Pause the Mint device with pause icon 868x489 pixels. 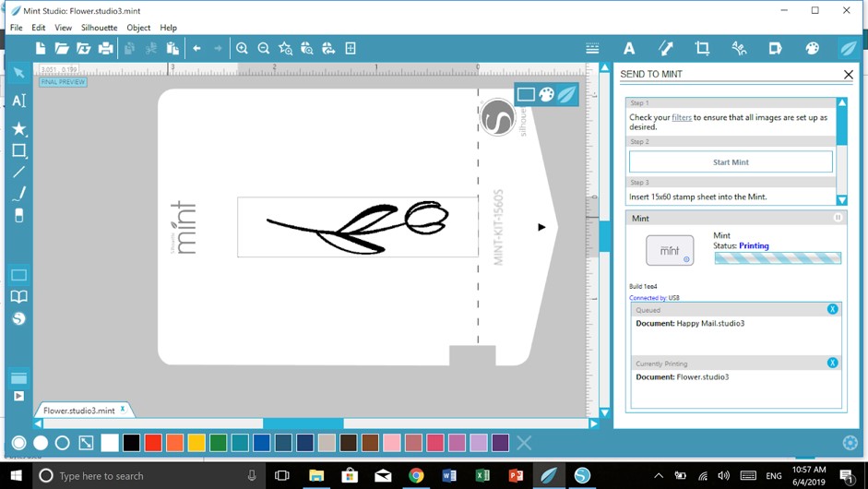pos(838,218)
